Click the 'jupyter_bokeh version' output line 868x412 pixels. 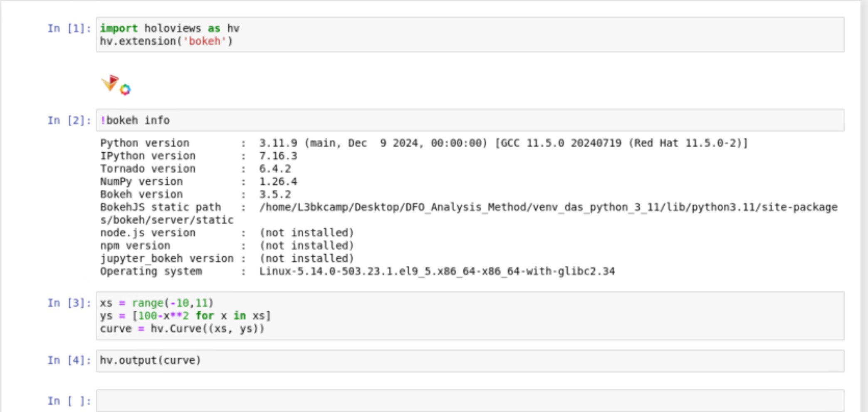(227, 258)
